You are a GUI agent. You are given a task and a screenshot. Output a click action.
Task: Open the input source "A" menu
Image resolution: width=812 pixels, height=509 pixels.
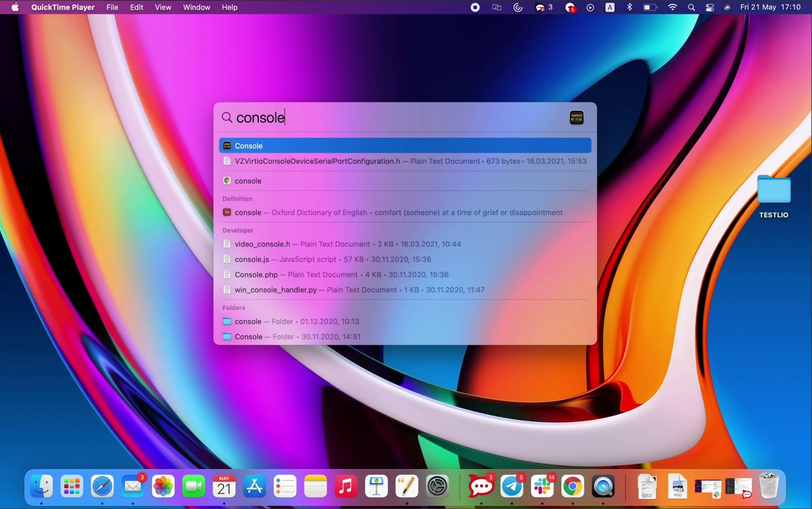[x=610, y=7]
